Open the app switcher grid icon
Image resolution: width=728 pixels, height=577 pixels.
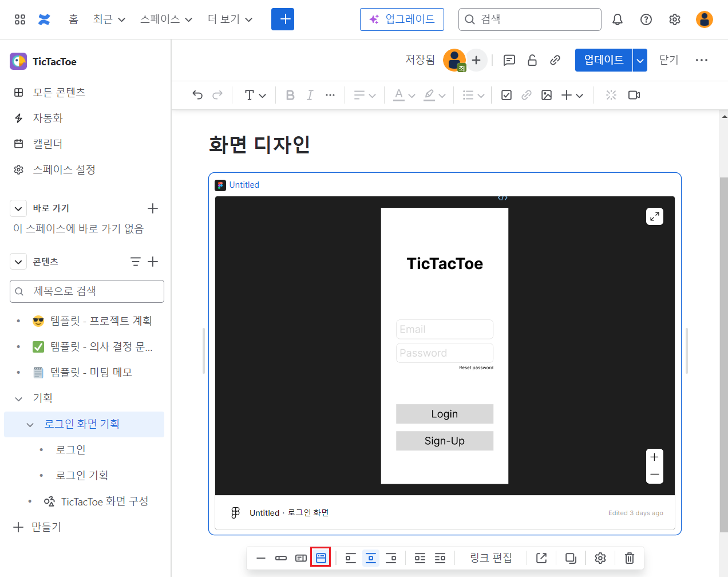tap(20, 19)
